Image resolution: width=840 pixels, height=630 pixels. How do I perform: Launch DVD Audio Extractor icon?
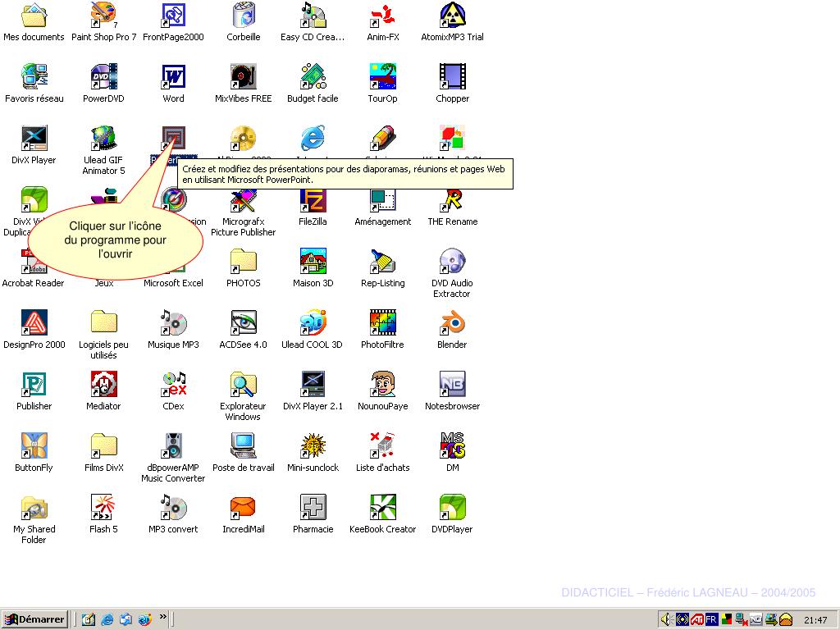pyautogui.click(x=453, y=262)
